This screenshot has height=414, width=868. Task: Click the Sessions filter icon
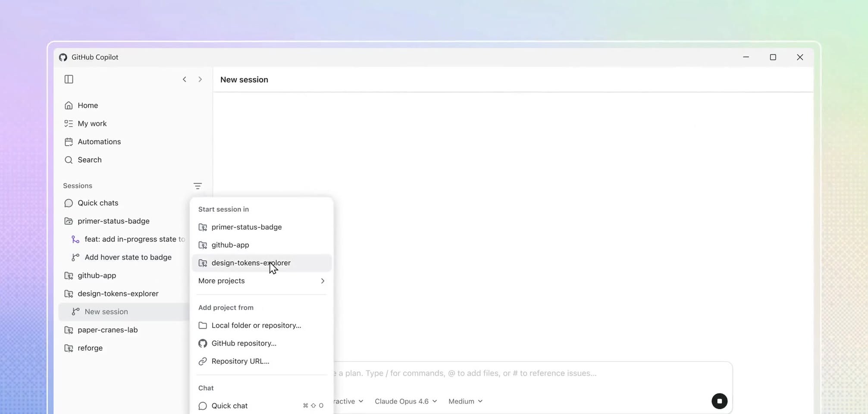[197, 186]
